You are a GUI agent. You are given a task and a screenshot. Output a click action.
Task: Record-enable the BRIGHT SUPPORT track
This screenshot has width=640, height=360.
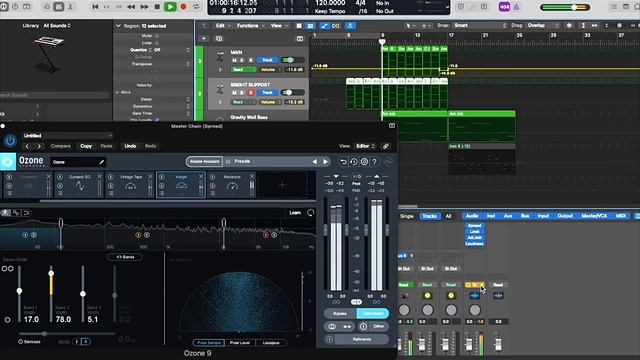click(251, 93)
